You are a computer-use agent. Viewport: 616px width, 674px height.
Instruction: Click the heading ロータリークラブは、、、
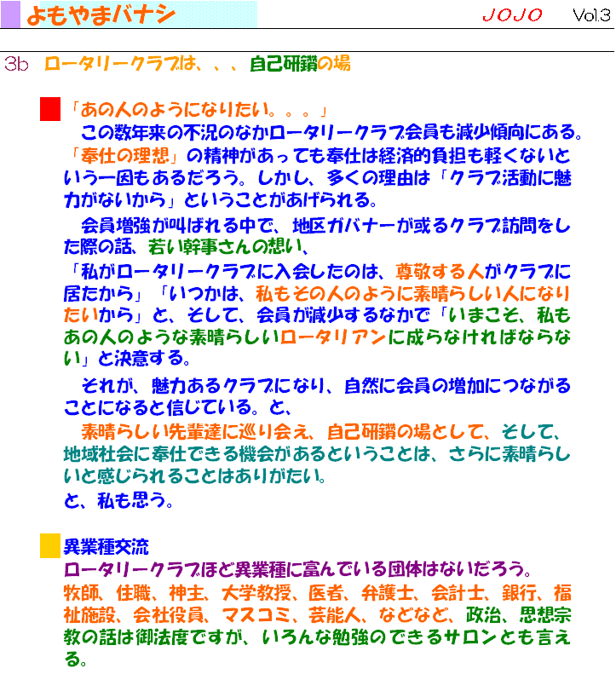[x=141, y=64]
